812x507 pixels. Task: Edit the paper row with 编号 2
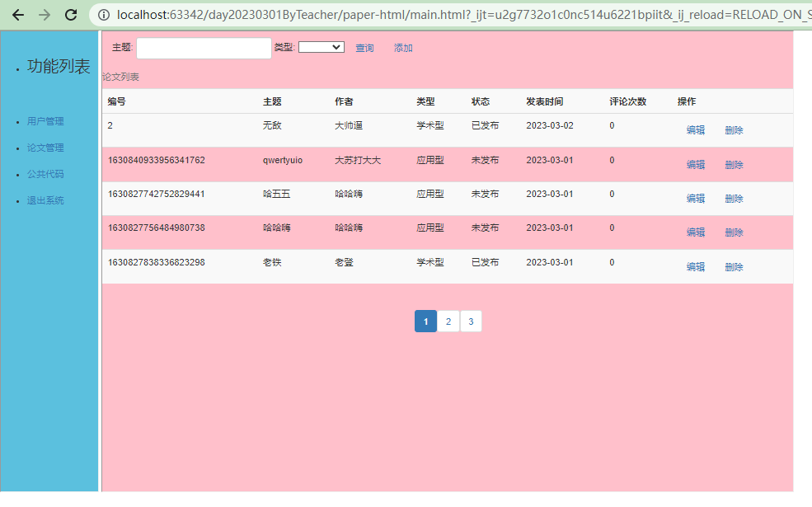tap(696, 130)
